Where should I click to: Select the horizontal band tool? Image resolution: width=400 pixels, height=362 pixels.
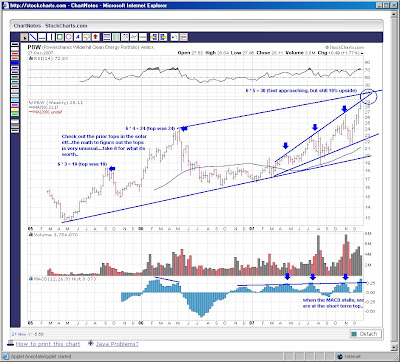[x=107, y=37]
